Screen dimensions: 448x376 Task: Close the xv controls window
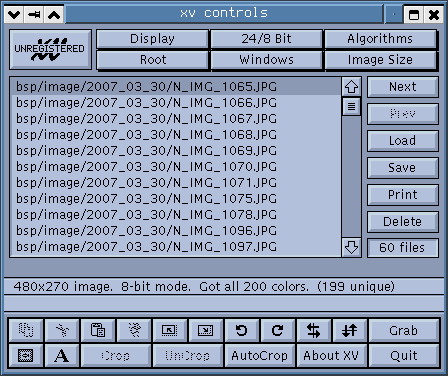point(434,15)
